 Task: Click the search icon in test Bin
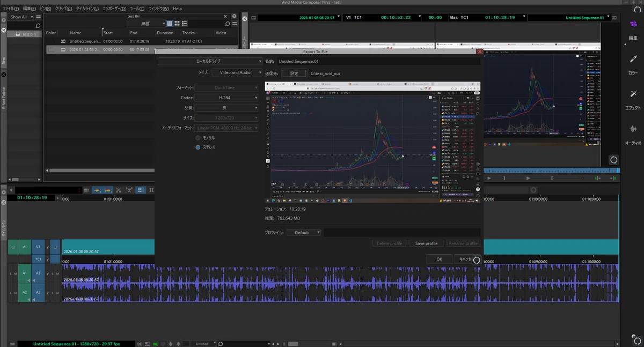coord(228,24)
